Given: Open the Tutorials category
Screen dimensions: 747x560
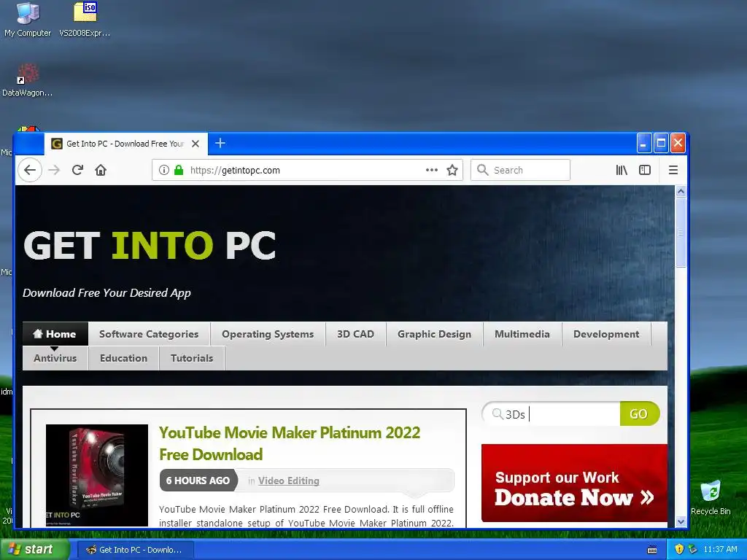Looking at the screenshot, I should coord(192,358).
